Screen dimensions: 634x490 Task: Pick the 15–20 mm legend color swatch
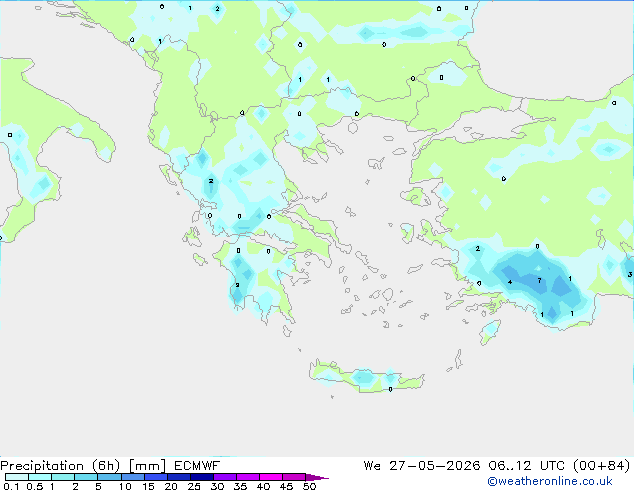click(x=155, y=477)
